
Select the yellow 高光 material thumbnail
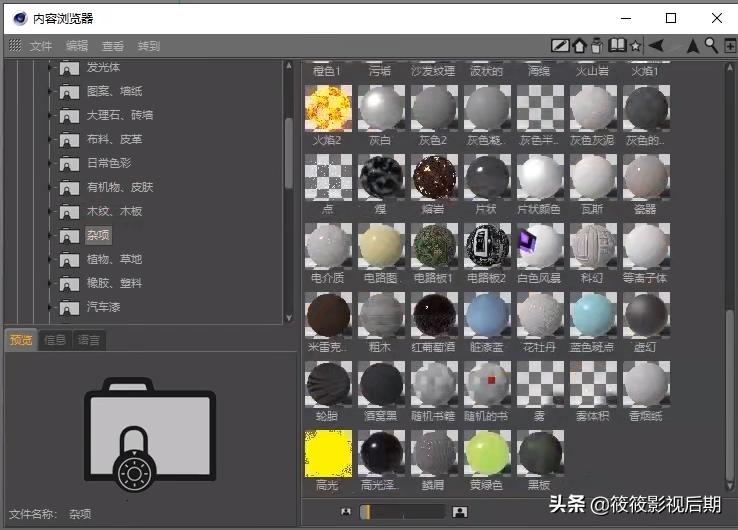pos(328,453)
